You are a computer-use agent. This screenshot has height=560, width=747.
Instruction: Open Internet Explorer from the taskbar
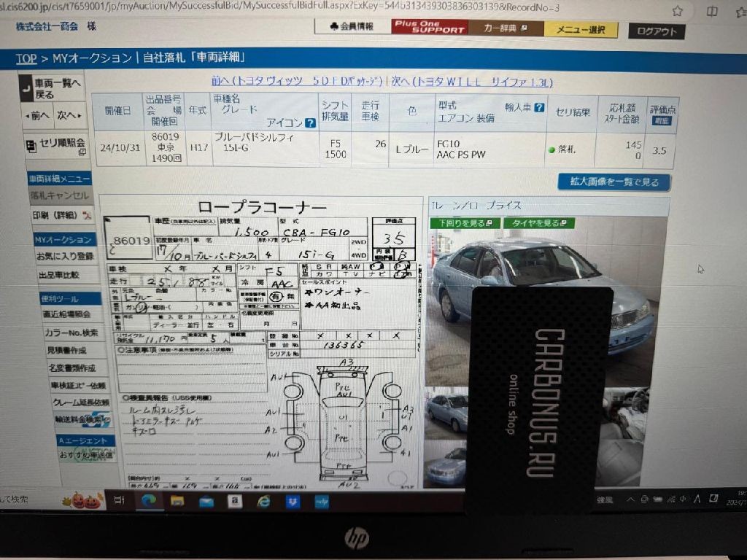(263, 502)
